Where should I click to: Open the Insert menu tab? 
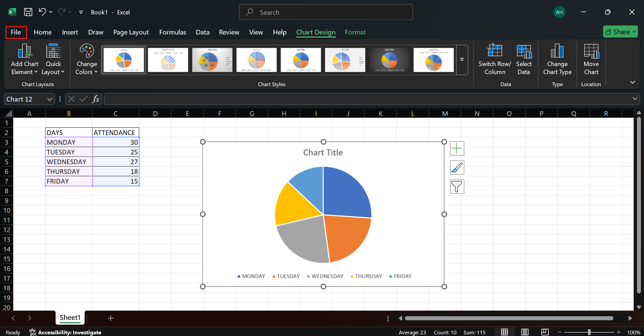tap(70, 32)
